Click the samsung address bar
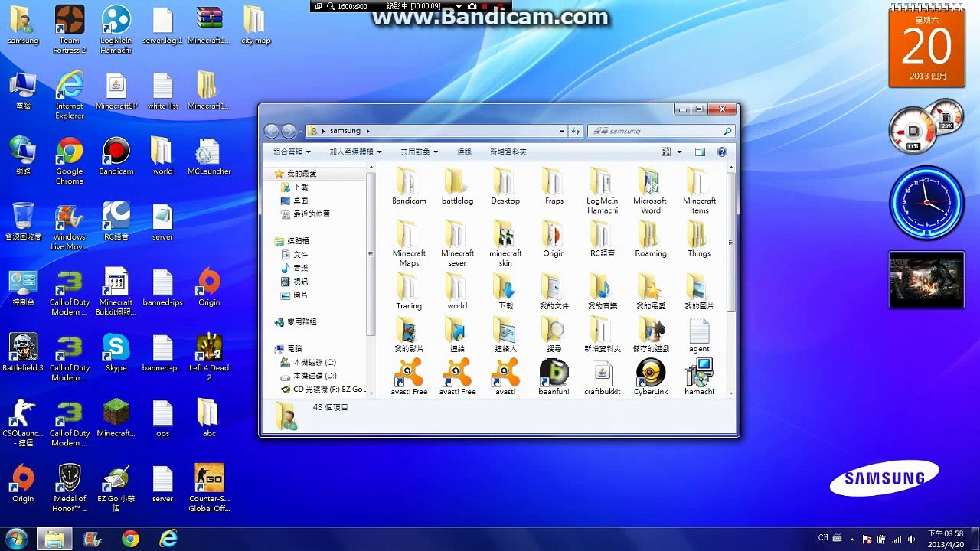980x551 pixels. coord(436,131)
